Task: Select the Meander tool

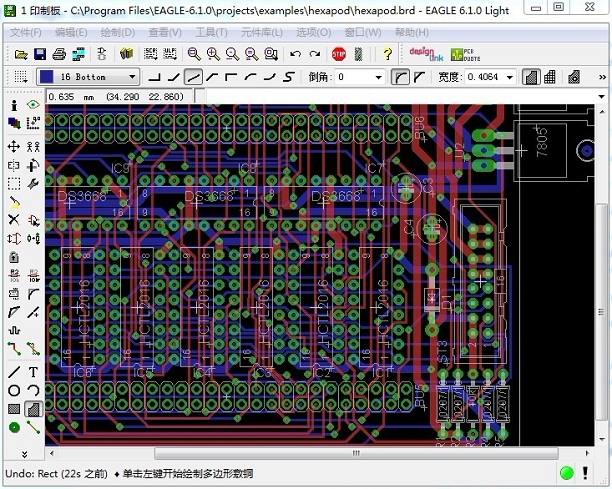Action: [14, 331]
